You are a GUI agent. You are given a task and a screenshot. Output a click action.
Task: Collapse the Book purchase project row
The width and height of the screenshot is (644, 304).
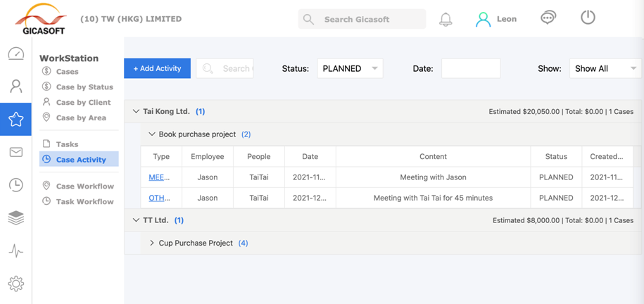coord(152,134)
